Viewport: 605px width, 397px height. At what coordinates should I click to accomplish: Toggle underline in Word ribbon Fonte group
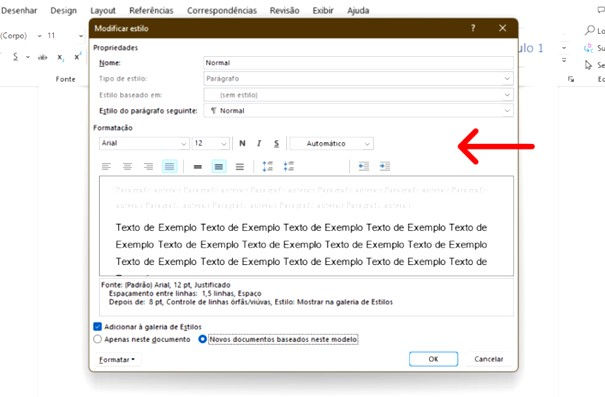[x=15, y=57]
